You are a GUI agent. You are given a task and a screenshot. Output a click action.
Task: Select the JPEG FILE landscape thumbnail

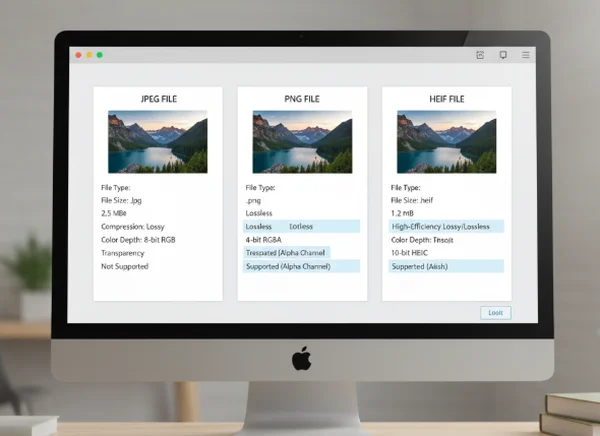[x=157, y=142]
